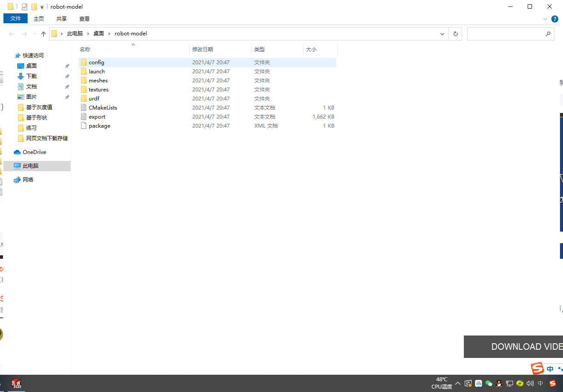Select the urdf folder icon
The height and width of the screenshot is (392, 563).
(84, 99)
